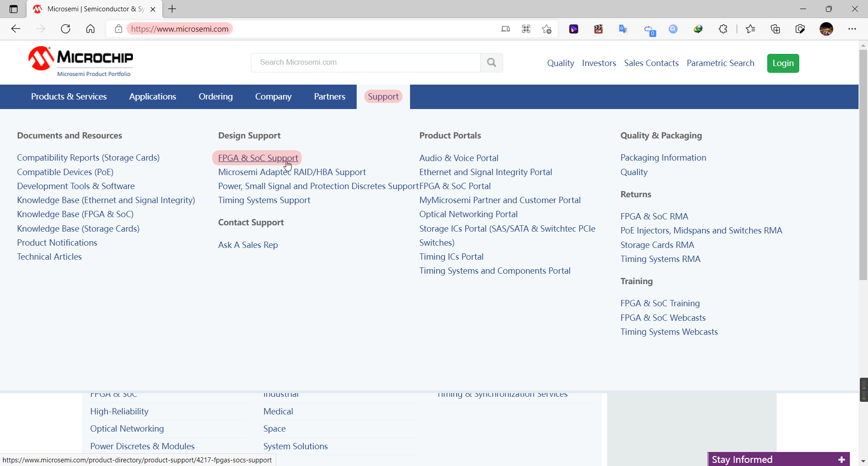
Task: Open Development Tools & Software
Action: [76, 186]
